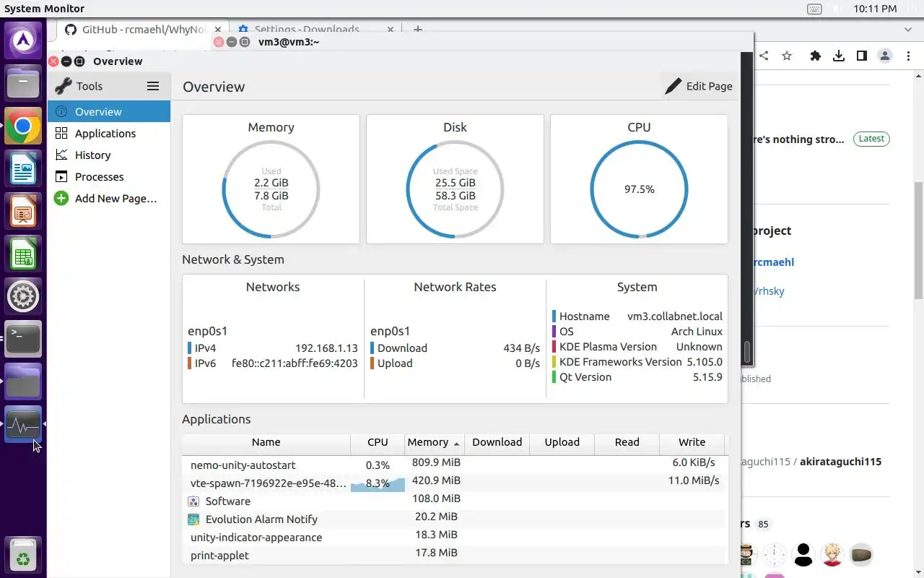Click the Tools wrench icon
This screenshot has height=578, width=924.
click(x=64, y=86)
